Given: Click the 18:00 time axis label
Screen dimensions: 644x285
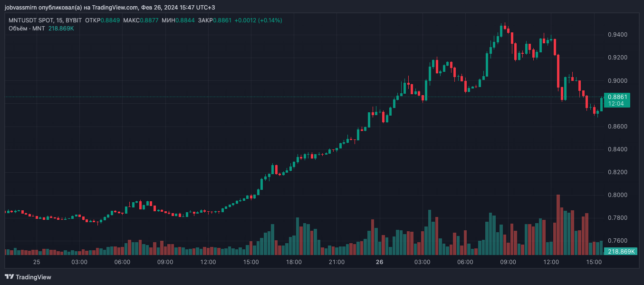Looking at the screenshot, I should [294, 262].
